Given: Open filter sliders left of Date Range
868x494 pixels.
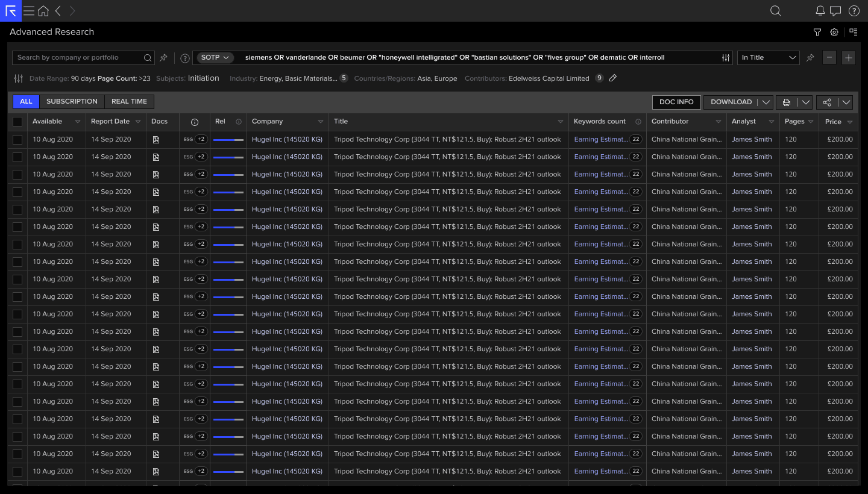Looking at the screenshot, I should (x=18, y=78).
